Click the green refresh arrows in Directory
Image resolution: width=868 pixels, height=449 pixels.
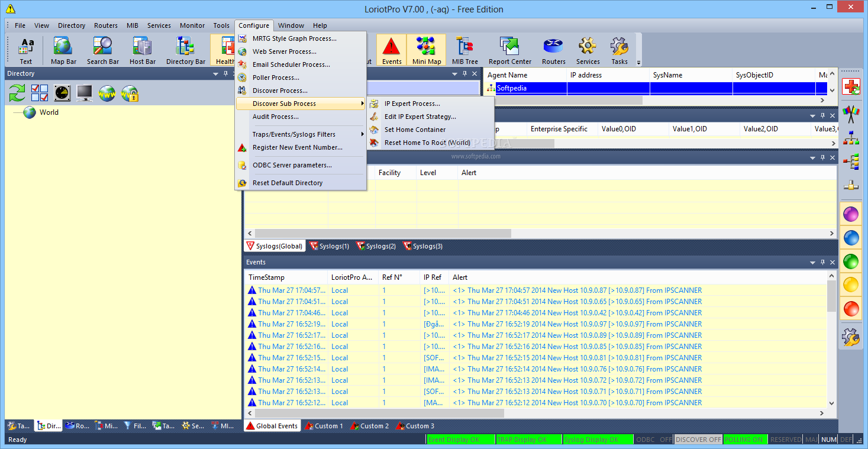(17, 93)
